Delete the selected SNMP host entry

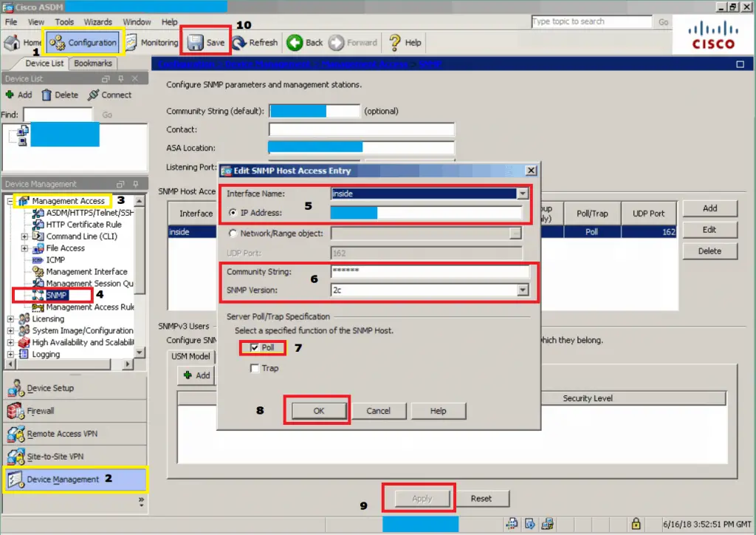(709, 251)
